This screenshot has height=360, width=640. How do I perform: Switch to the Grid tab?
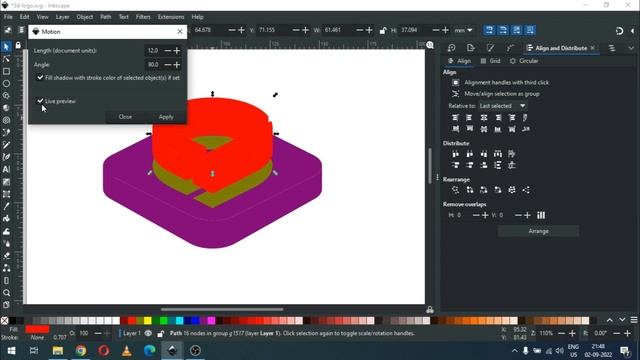(x=490, y=61)
